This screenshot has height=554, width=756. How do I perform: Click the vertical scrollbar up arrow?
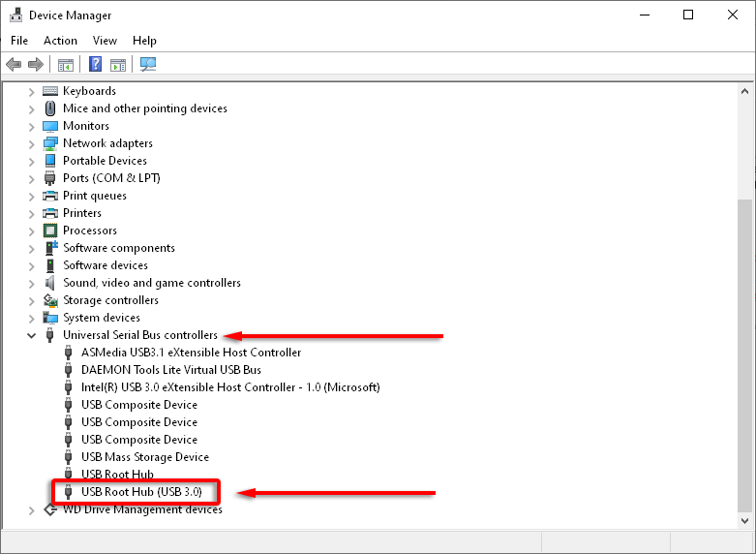coord(745,90)
